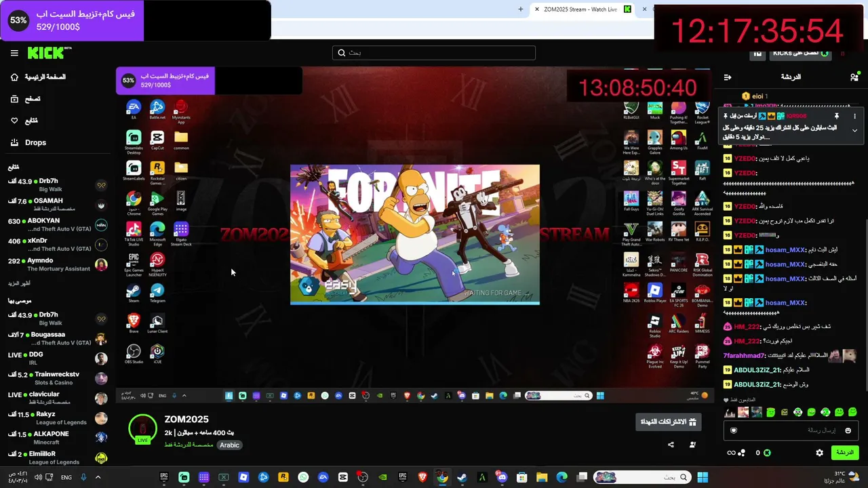This screenshot has width=868, height=488.
Task: Click the ZOM2025 channel name
Action: click(x=186, y=420)
